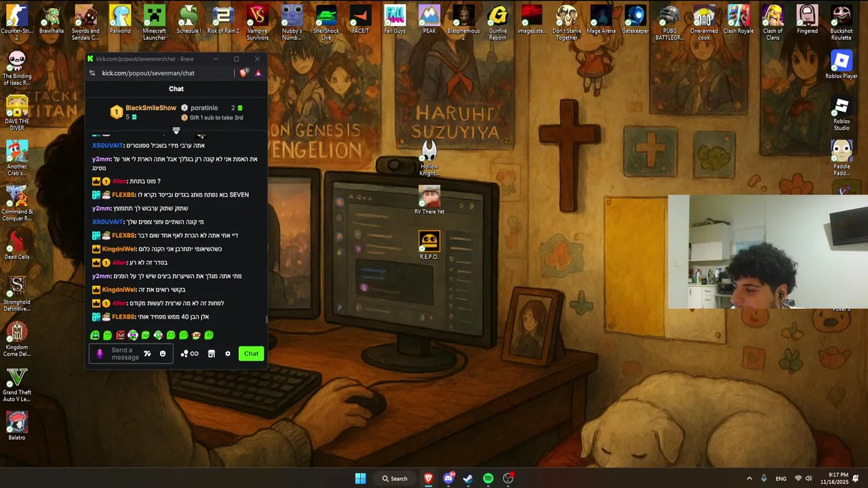The image size is (868, 488).
Task: Open the Minecraft Launcher icon
Action: (154, 22)
